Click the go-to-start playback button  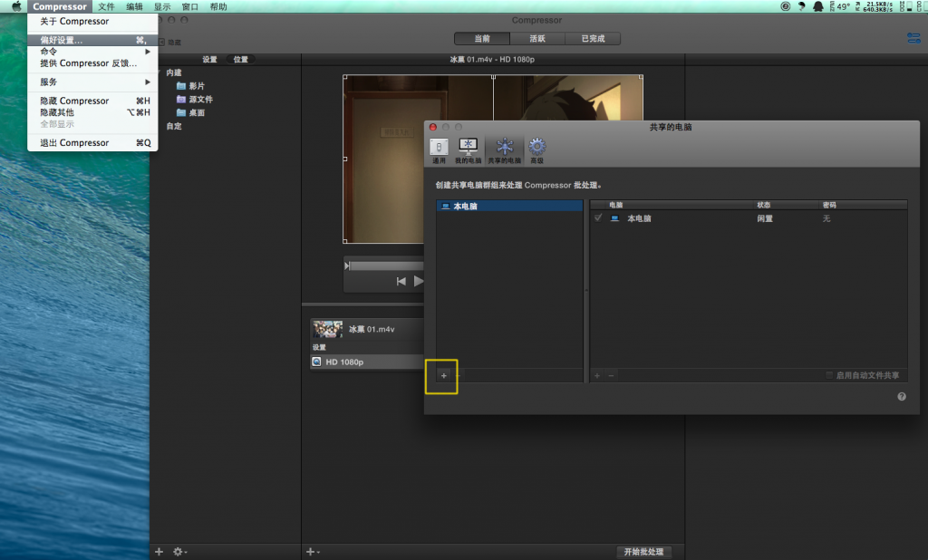401,281
